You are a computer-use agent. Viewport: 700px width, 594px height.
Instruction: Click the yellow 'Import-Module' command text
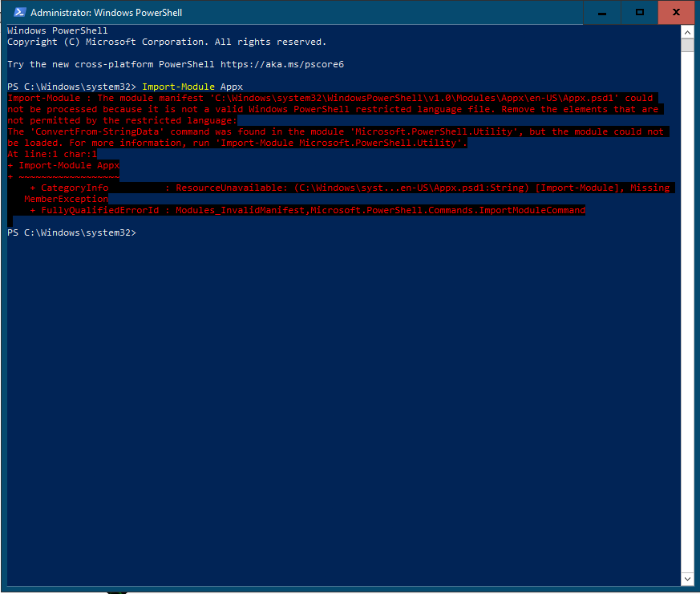(178, 87)
